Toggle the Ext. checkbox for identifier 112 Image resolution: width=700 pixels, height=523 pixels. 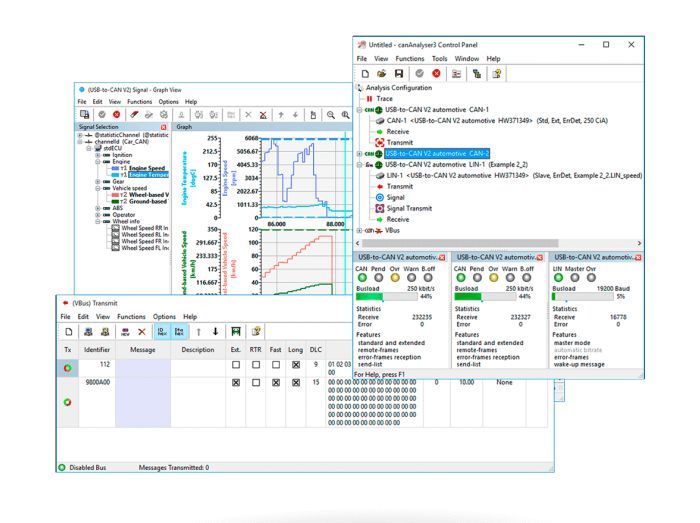[x=235, y=366]
